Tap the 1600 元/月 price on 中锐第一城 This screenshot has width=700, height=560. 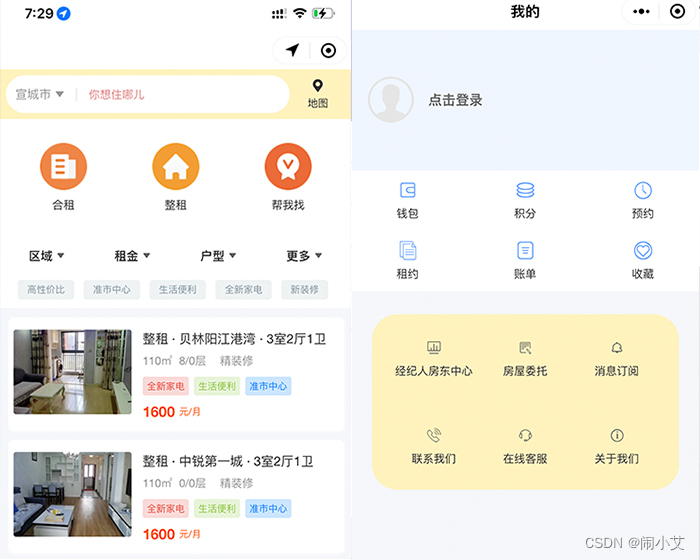[x=172, y=534]
